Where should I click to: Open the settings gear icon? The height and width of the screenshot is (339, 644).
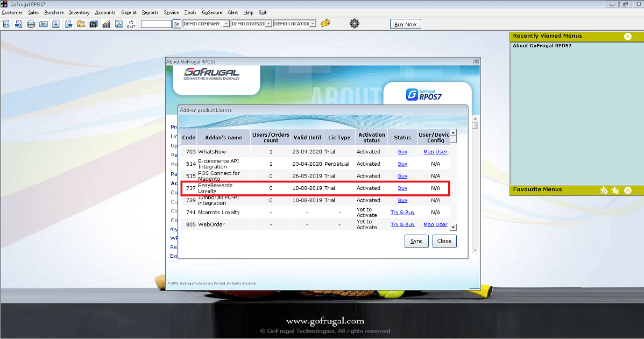pos(354,24)
